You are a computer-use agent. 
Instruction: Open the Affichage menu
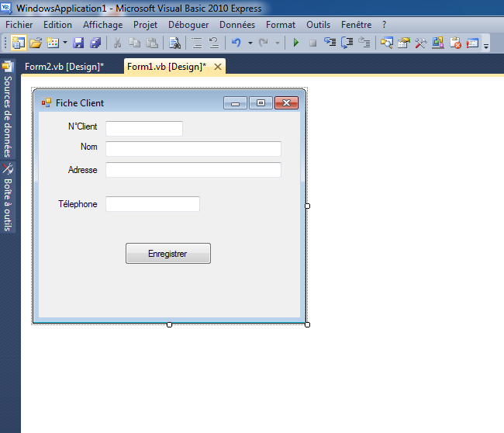(103, 25)
